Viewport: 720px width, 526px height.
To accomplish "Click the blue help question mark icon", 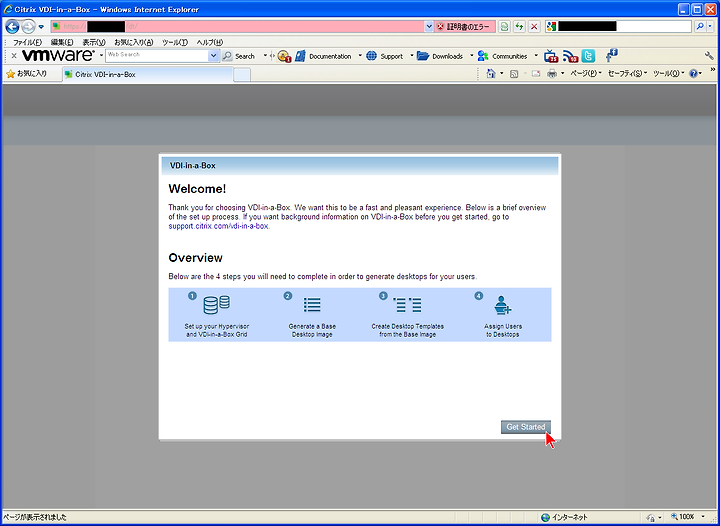I will pos(693,73).
